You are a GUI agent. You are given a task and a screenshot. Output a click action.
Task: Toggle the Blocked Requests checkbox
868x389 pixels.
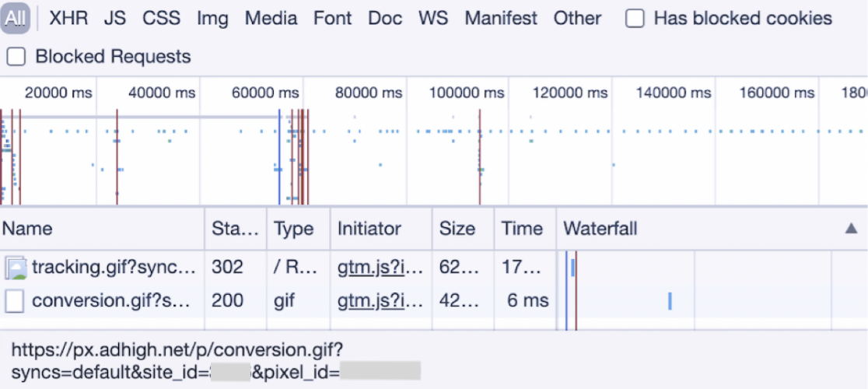[16, 57]
